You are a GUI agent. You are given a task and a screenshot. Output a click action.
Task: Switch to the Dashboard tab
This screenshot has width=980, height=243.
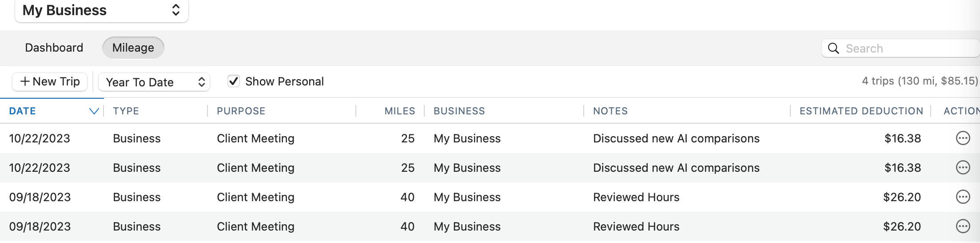point(54,48)
